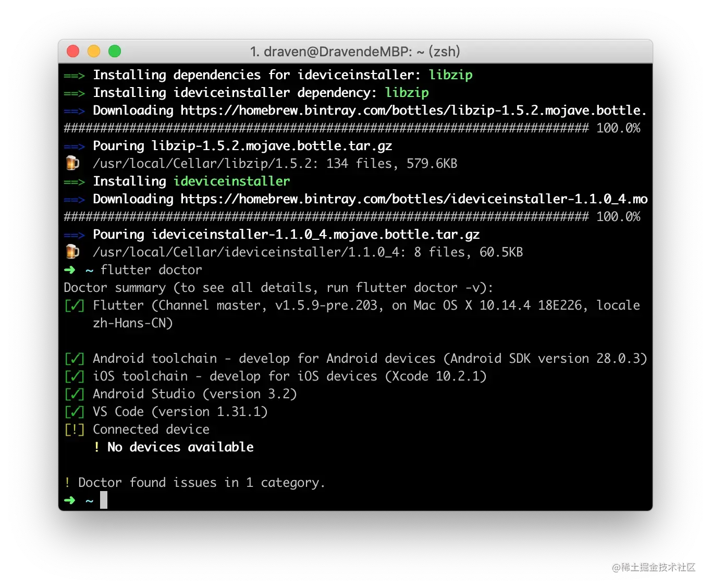Viewport: 711px width, 588px height.
Task: Click arrow before Installing dependencies for ideviceinstaller
Action: pyautogui.click(x=74, y=76)
